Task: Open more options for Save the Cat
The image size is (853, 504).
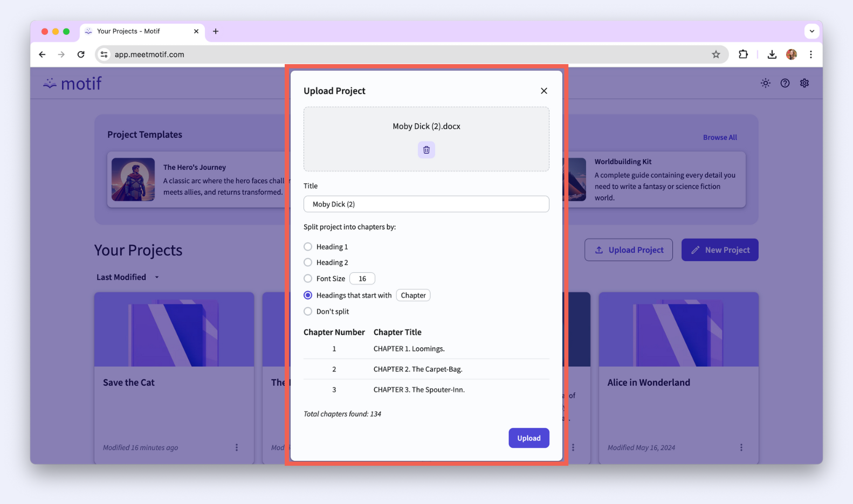Action: tap(236, 447)
